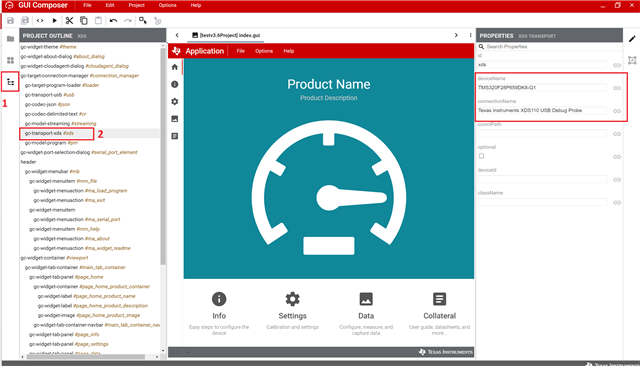Viewport: 640px width, 366px height.
Task: Click binding link icon for ccxmlPath
Action: (617, 134)
